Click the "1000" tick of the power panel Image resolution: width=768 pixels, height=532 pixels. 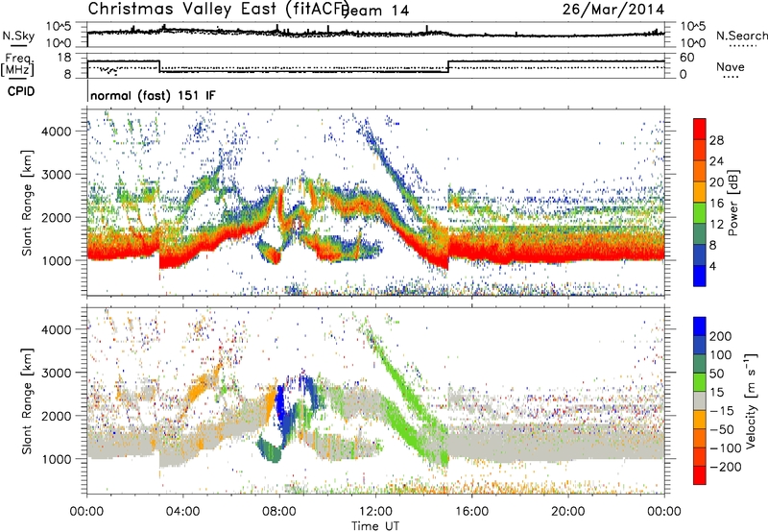56,260
